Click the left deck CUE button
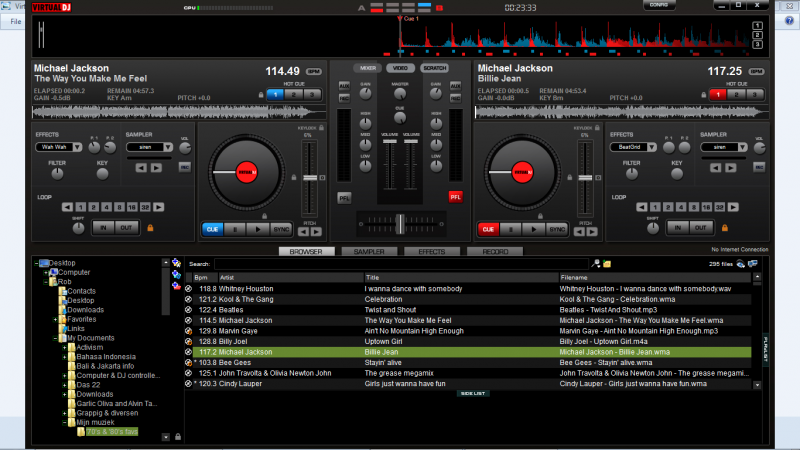Screen dimensions: 800x450 pos(212,230)
